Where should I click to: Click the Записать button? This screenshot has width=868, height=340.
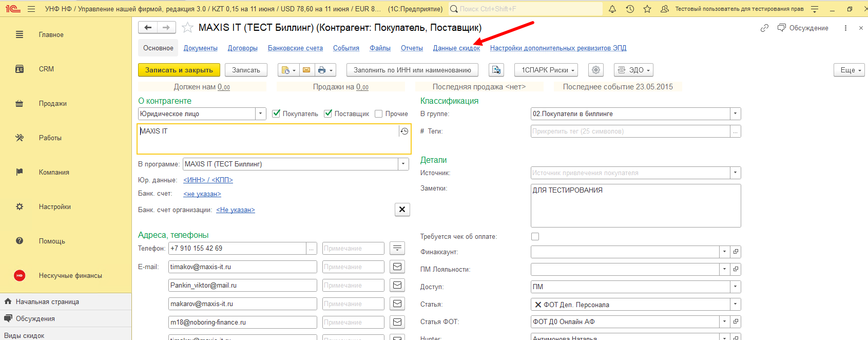click(x=246, y=70)
